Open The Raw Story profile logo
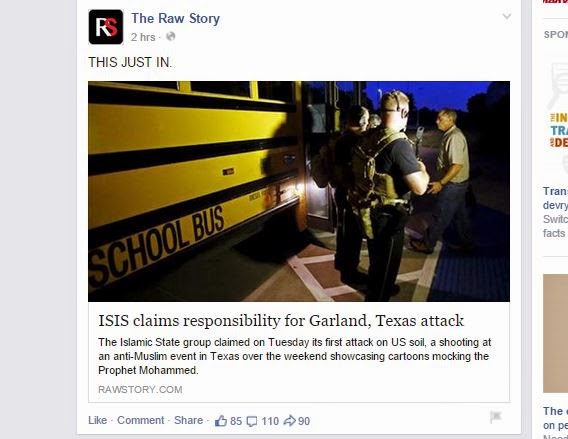568x439 pixels. 106,27
